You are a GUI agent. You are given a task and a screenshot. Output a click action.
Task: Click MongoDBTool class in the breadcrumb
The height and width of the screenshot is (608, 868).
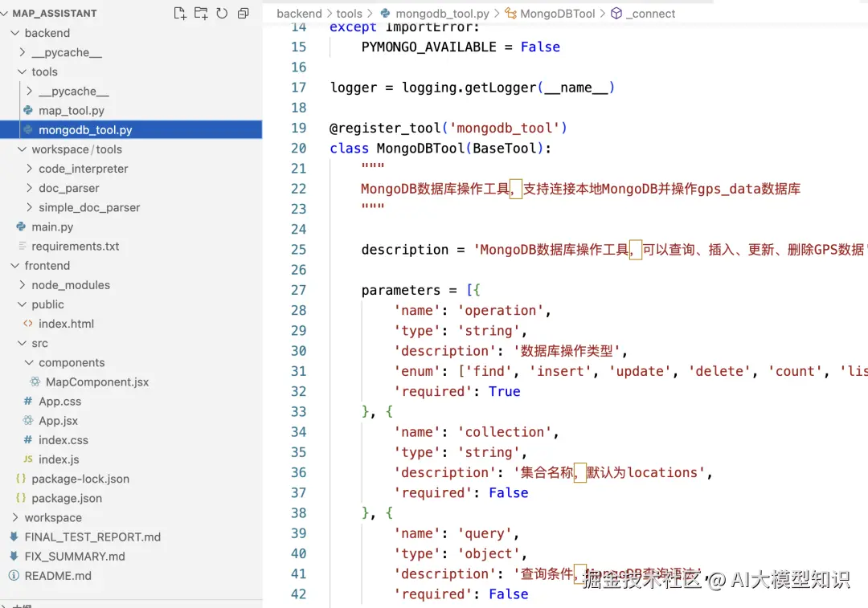click(x=558, y=14)
